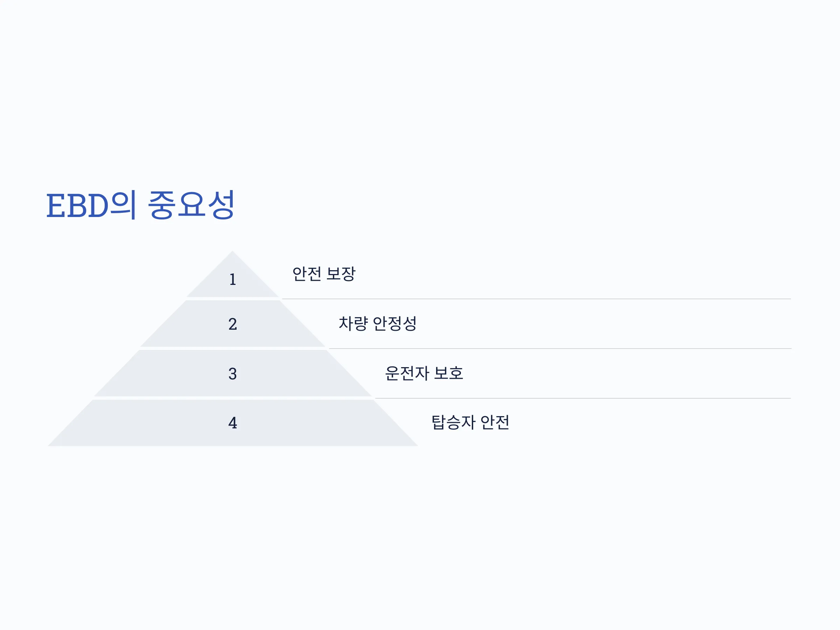
Task: Click "안전" in the "탑승자 안전" label
Action: (495, 422)
